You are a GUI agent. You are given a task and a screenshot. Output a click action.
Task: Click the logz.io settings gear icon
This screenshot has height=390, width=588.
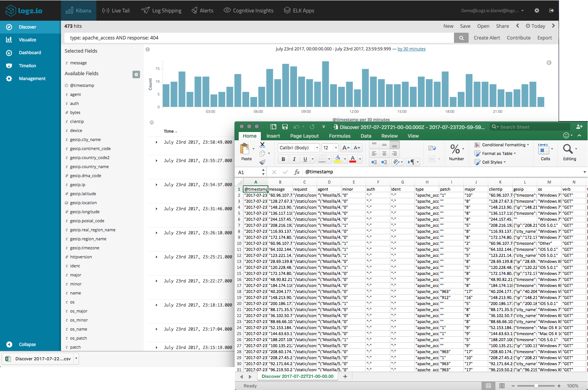537,11
